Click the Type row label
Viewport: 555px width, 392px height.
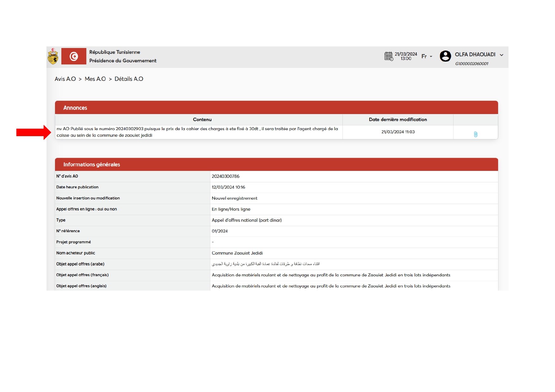(x=61, y=220)
